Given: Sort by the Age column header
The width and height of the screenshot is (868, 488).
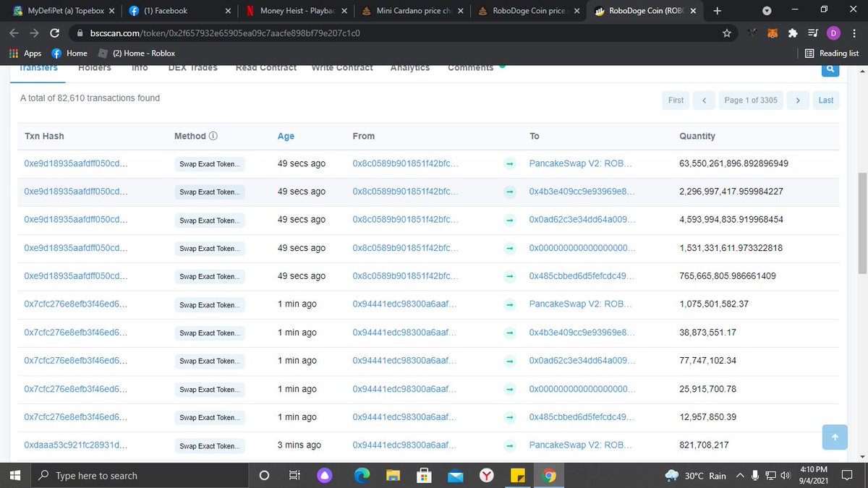Looking at the screenshot, I should coord(286,136).
